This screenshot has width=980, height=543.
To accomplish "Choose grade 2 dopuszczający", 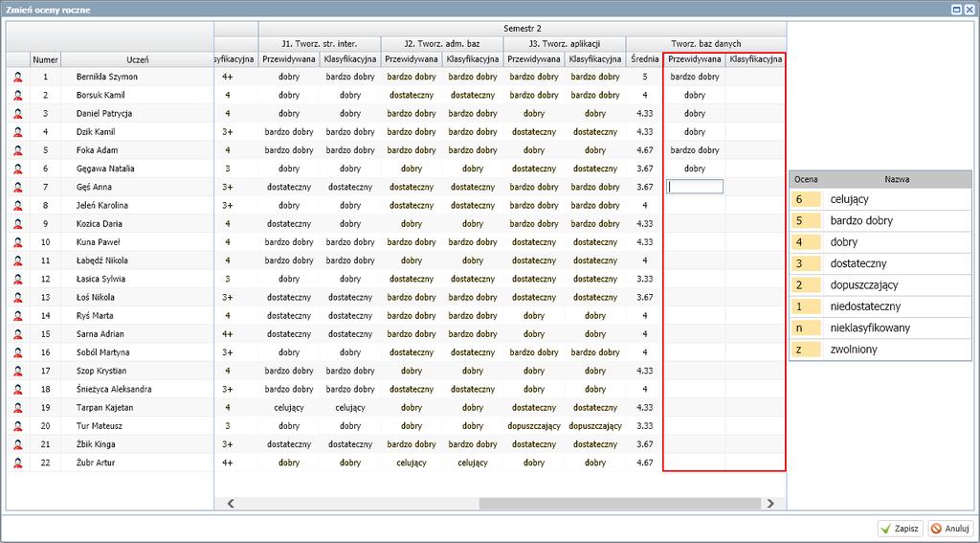I will tap(880, 285).
